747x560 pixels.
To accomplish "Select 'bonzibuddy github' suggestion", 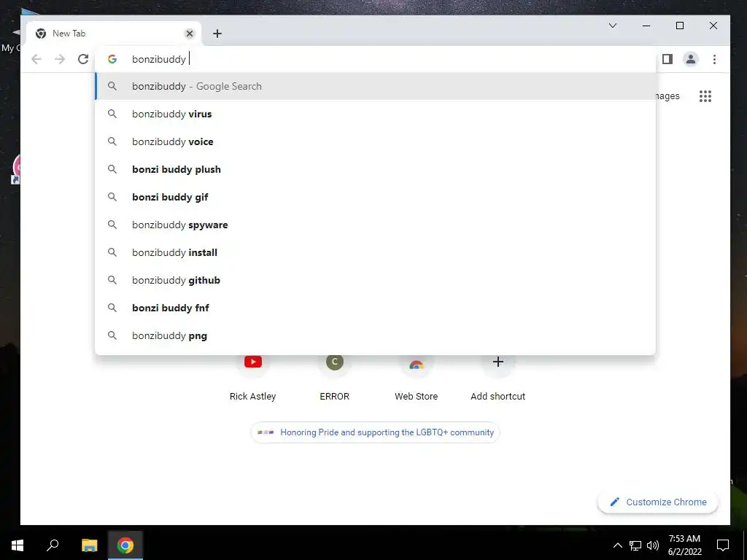I will click(x=376, y=280).
